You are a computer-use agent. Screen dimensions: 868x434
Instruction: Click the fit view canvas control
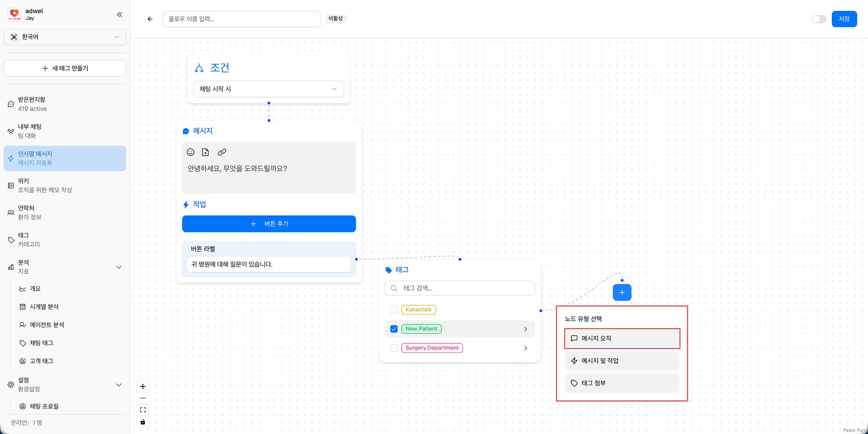[x=143, y=410]
